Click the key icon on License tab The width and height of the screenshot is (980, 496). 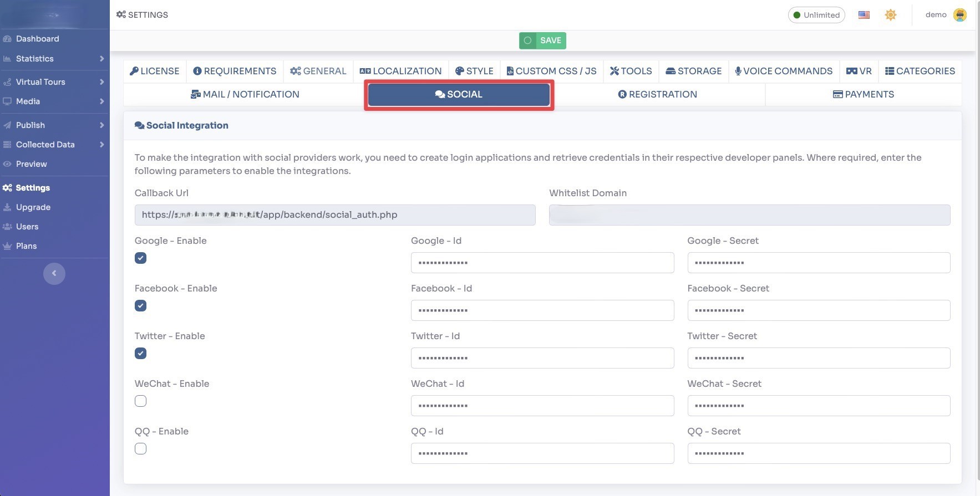(x=134, y=71)
